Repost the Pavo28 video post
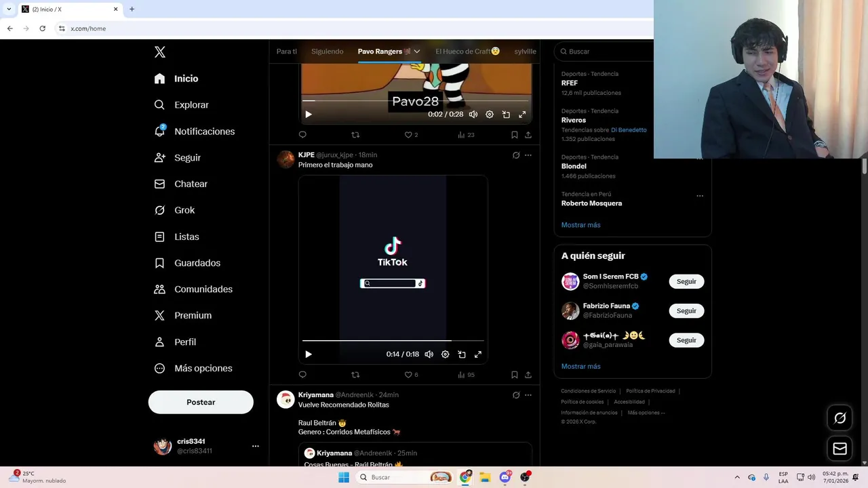The image size is (868, 488). point(355,135)
